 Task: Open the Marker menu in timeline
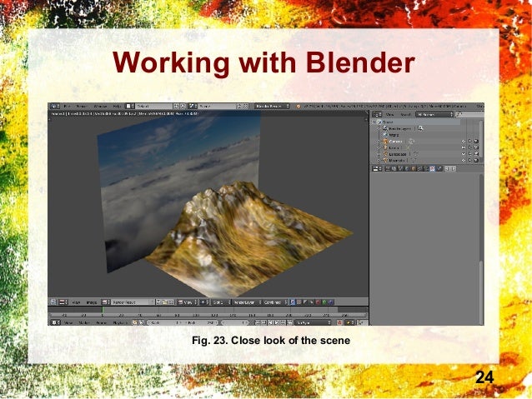(84, 322)
